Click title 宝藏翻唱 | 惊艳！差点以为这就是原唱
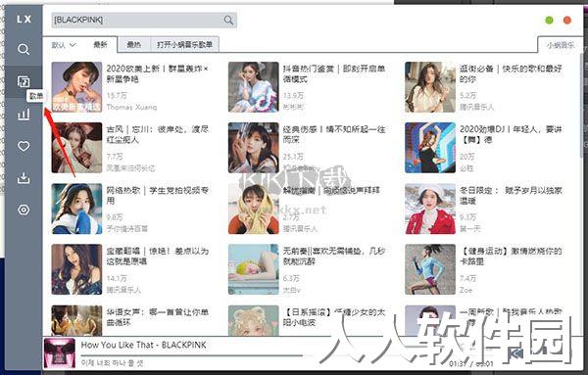 158,257
